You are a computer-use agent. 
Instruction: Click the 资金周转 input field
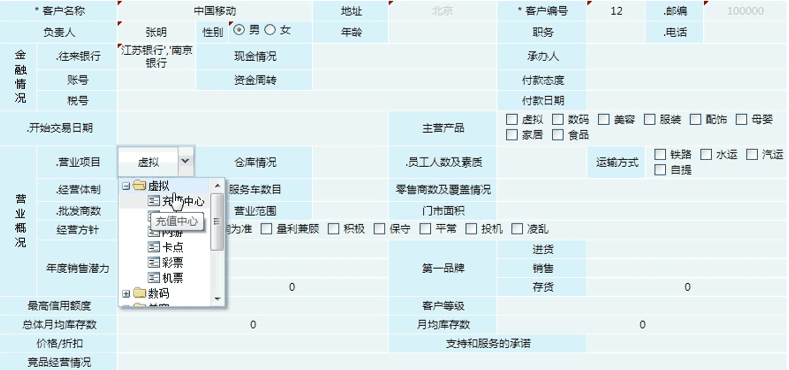click(405, 80)
